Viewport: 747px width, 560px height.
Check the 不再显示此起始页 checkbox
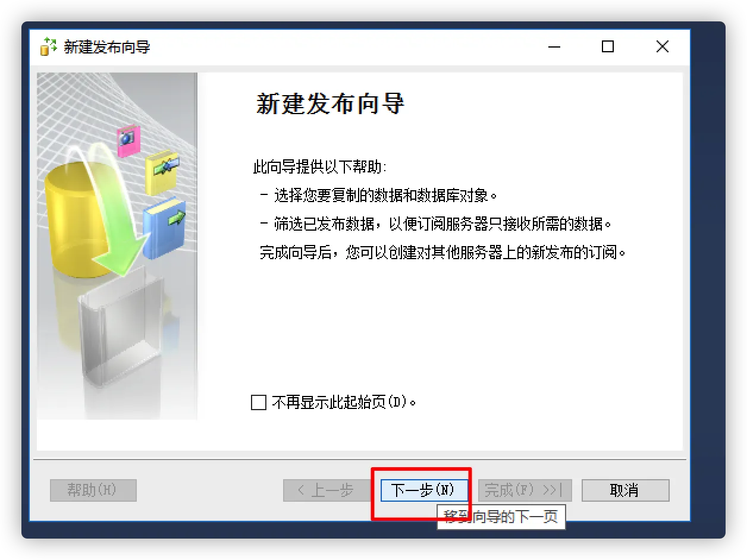pyautogui.click(x=259, y=402)
